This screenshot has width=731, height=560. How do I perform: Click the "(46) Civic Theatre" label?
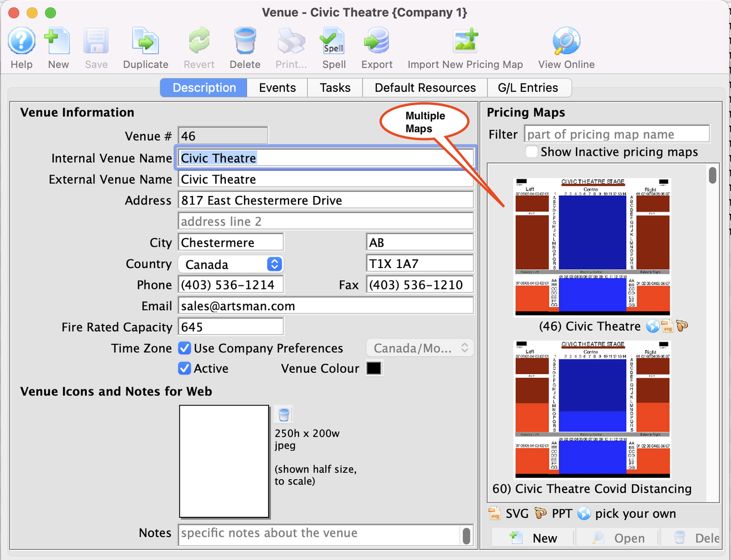(590, 326)
